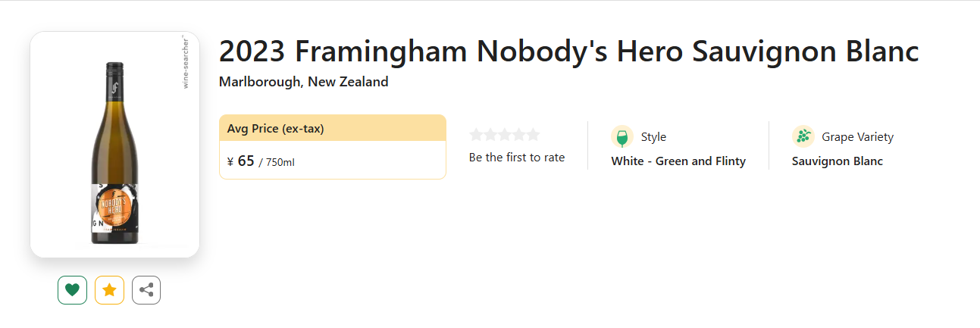Click the 2023 Framingham Nobody's Hero title
Screen dimensions: 980x328
coord(568,52)
